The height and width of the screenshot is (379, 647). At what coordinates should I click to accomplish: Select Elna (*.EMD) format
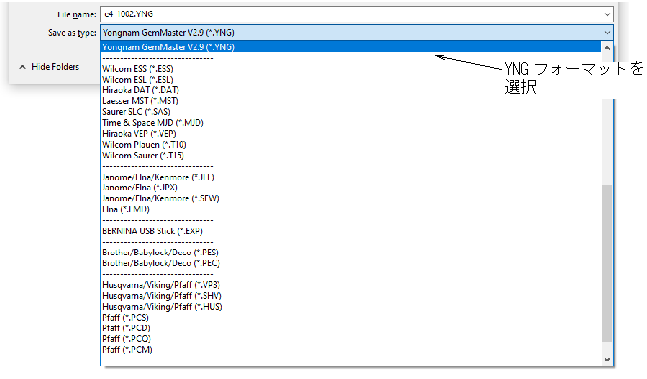coord(126,210)
